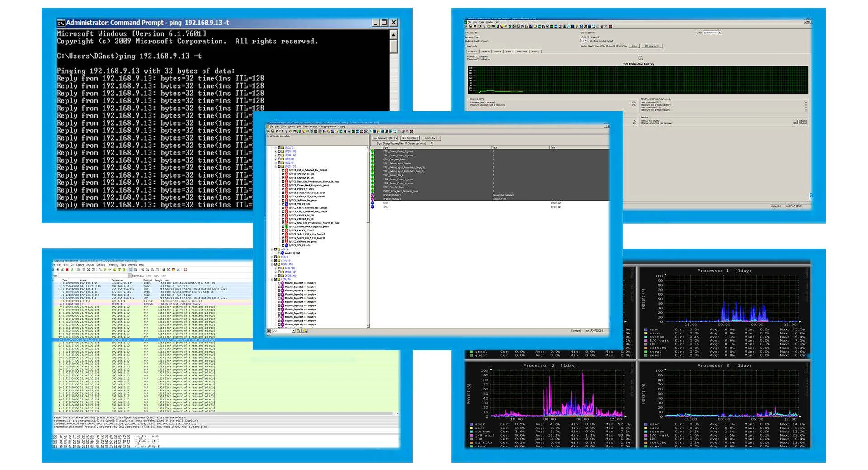This screenshot has width=868, height=470.
Task: Open coloring rules icon in Wireshark
Action: tap(174, 270)
